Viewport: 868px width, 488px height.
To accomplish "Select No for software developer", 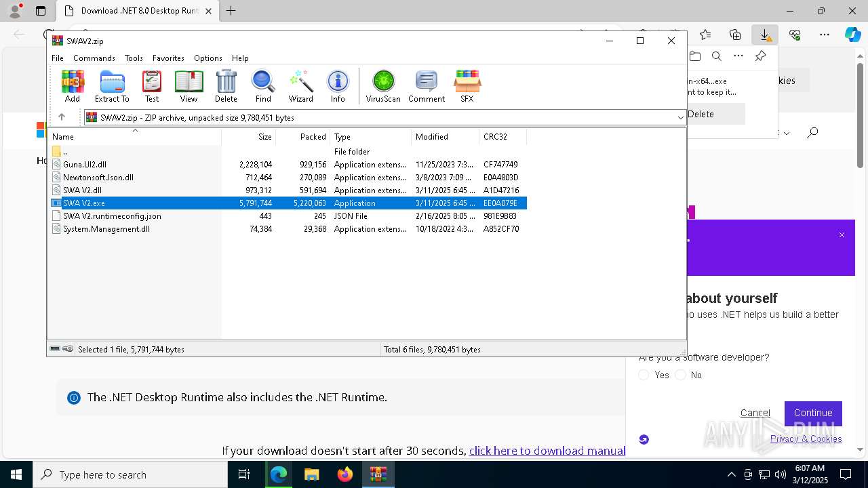I will (x=680, y=375).
